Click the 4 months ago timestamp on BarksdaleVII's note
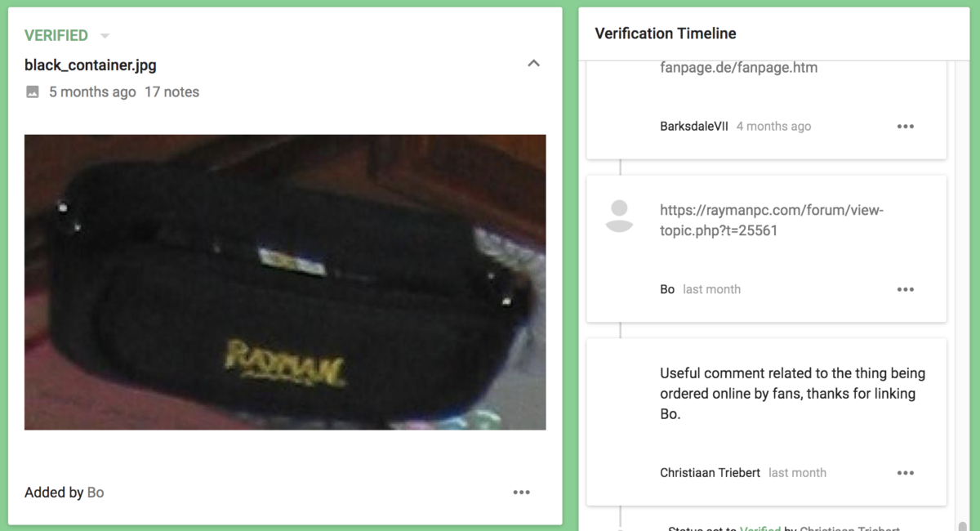 pyautogui.click(x=773, y=127)
